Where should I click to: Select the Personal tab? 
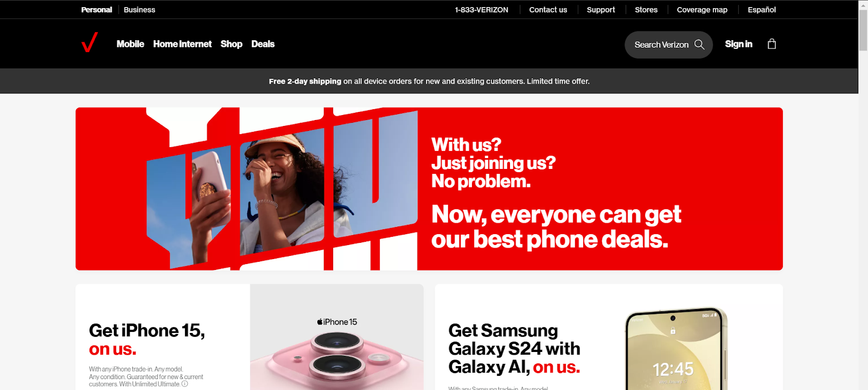[x=97, y=10]
